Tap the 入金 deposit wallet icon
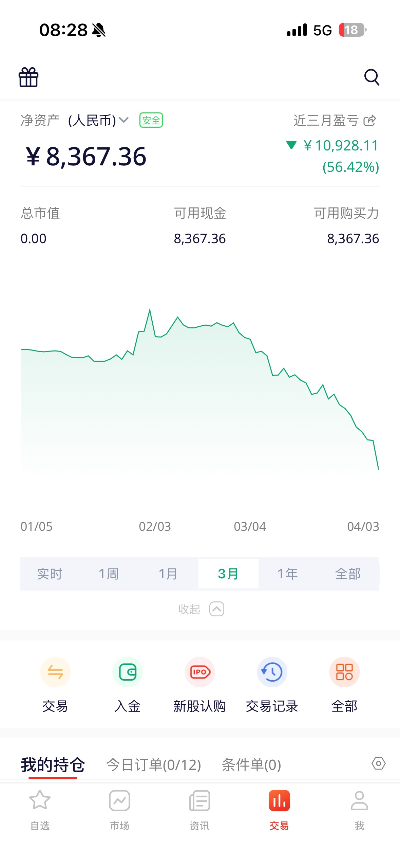 pos(128,672)
